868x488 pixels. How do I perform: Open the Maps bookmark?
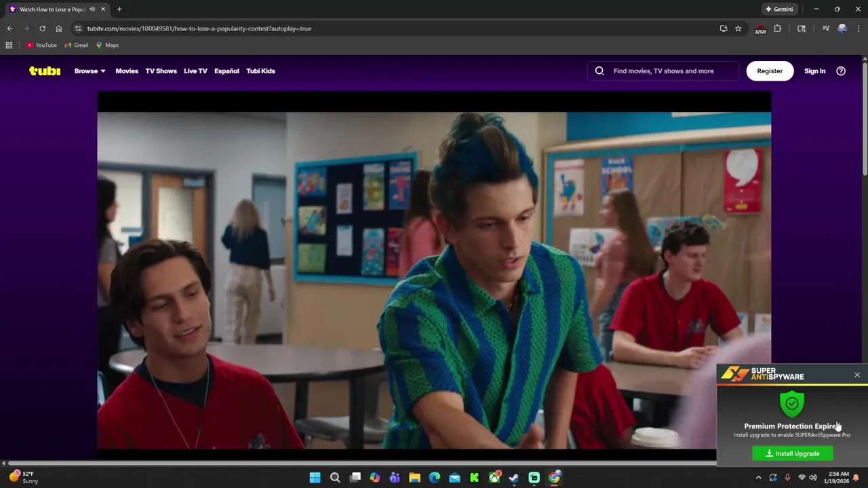tap(107, 45)
